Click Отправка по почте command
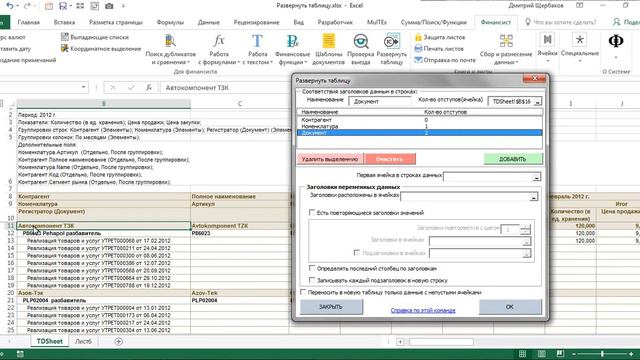 click(445, 60)
